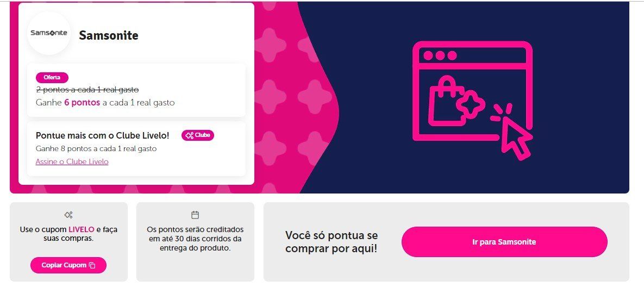Click the Samsonite logo circle
644x287 pixels.
coord(49,33)
